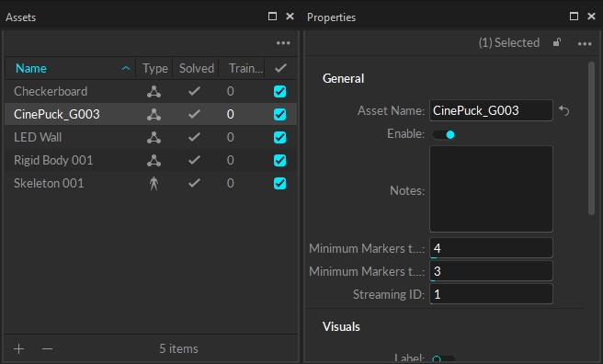Click the skeleton type icon for Skeleton 001
Image resolution: width=603 pixels, height=364 pixels.
coord(154,183)
